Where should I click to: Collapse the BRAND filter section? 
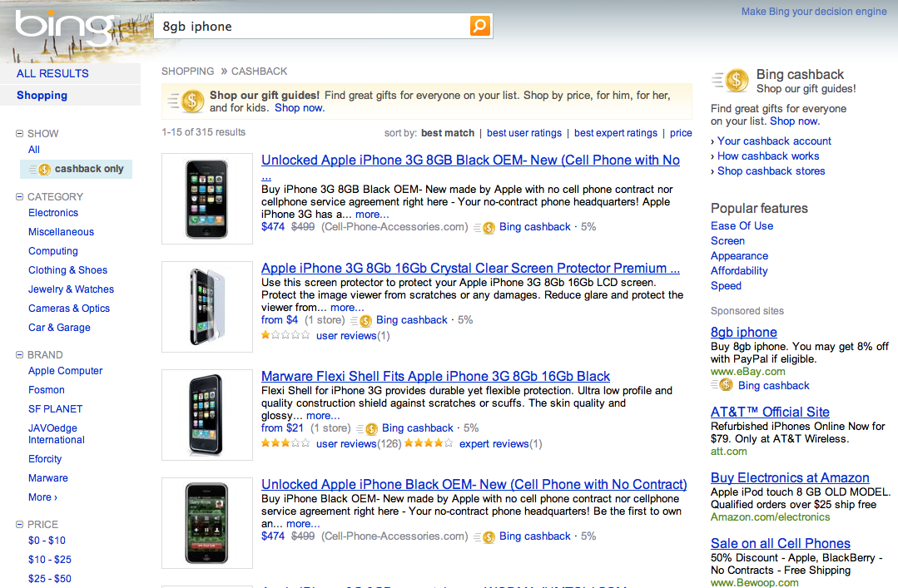20,355
